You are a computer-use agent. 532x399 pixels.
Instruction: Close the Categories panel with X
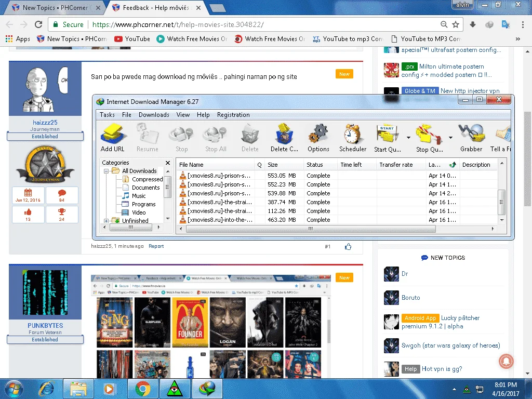(x=168, y=163)
